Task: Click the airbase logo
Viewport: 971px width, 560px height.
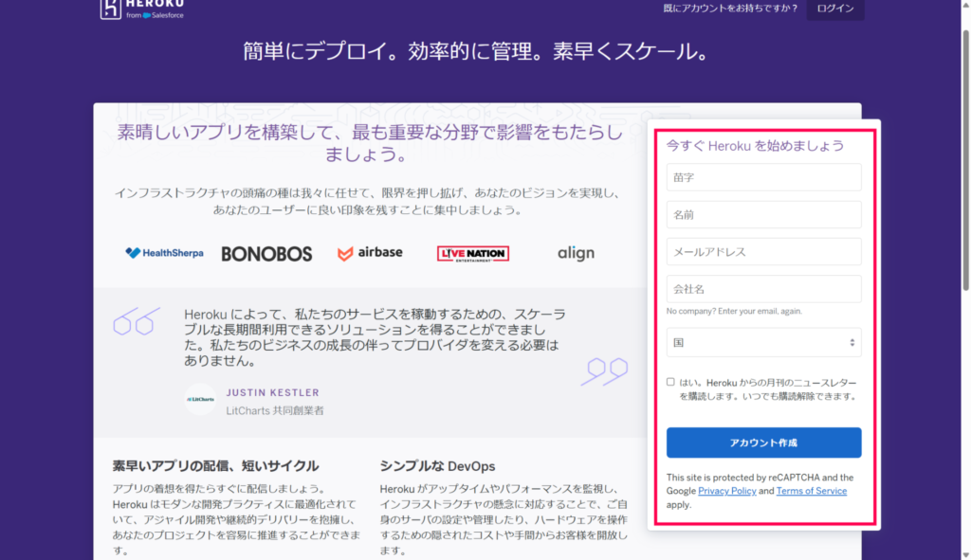Action: coord(370,252)
